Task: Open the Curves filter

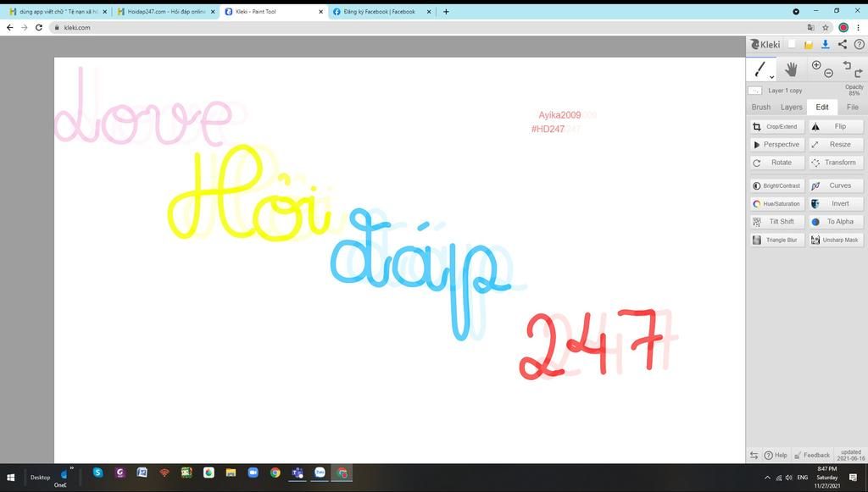Action: pos(836,185)
